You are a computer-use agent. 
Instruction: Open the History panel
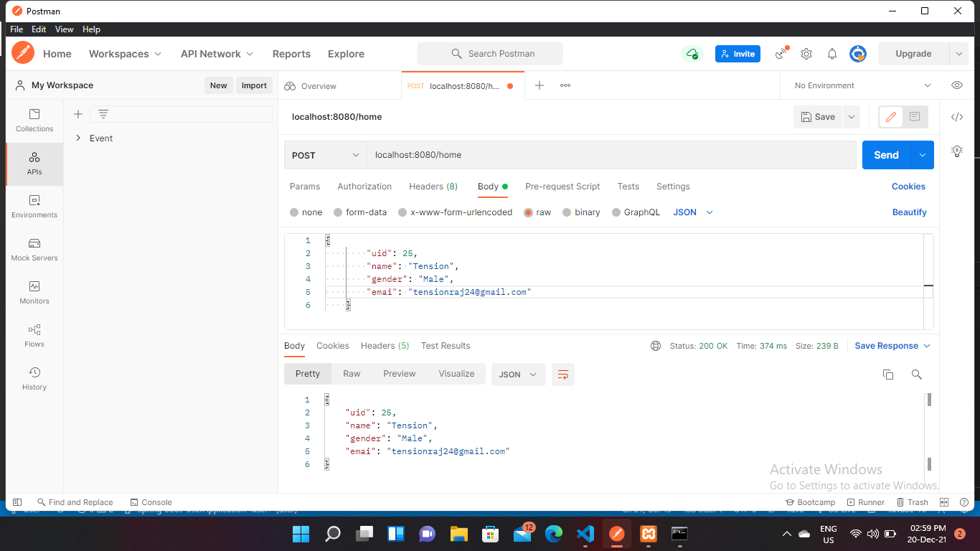pyautogui.click(x=34, y=379)
